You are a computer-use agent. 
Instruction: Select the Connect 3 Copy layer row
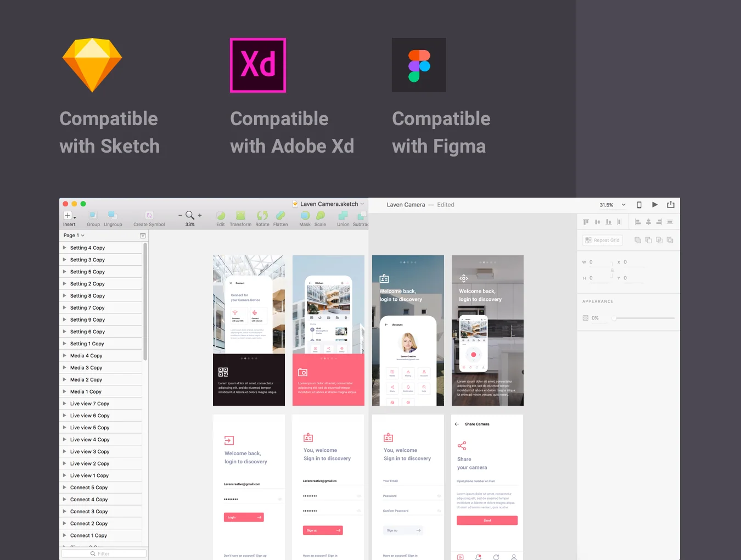point(101,512)
